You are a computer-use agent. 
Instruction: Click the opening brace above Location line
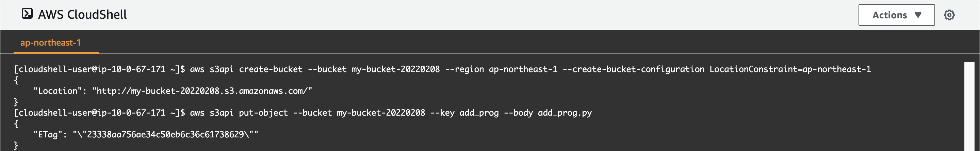(16, 80)
